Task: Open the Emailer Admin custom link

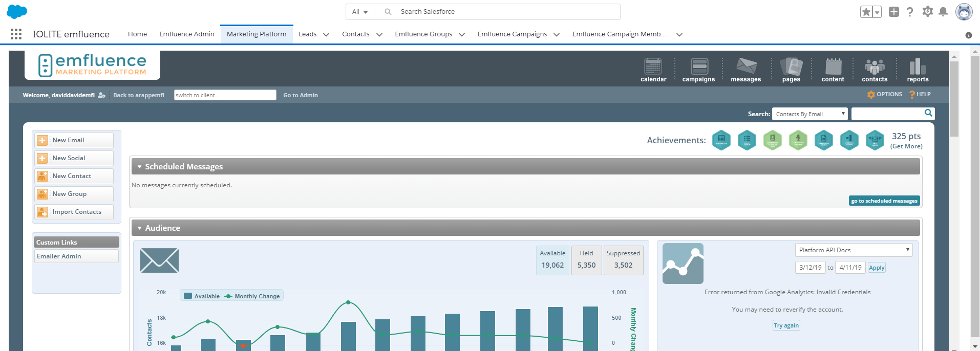Action: tap(76, 256)
